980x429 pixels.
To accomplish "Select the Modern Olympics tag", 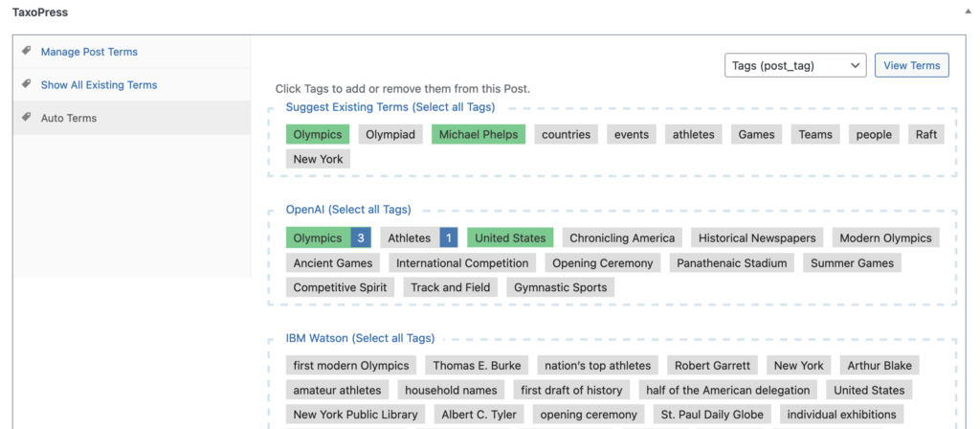I will pos(885,238).
